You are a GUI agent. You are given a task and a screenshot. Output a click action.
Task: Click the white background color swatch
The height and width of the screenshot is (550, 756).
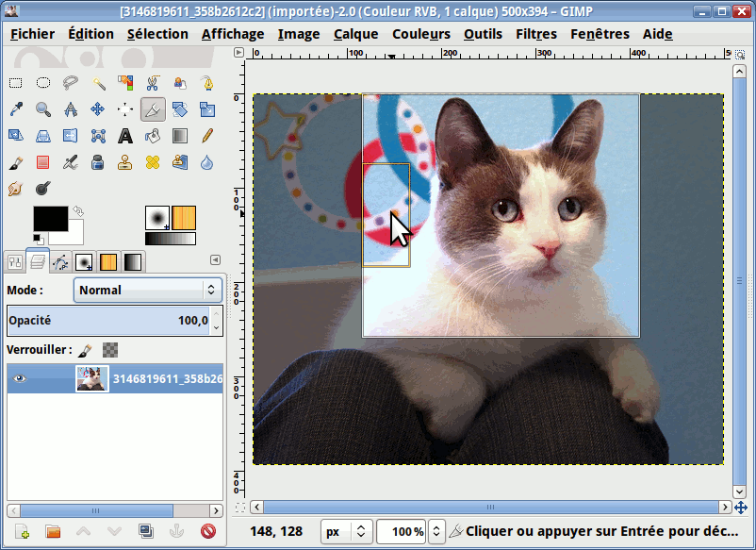tap(74, 237)
